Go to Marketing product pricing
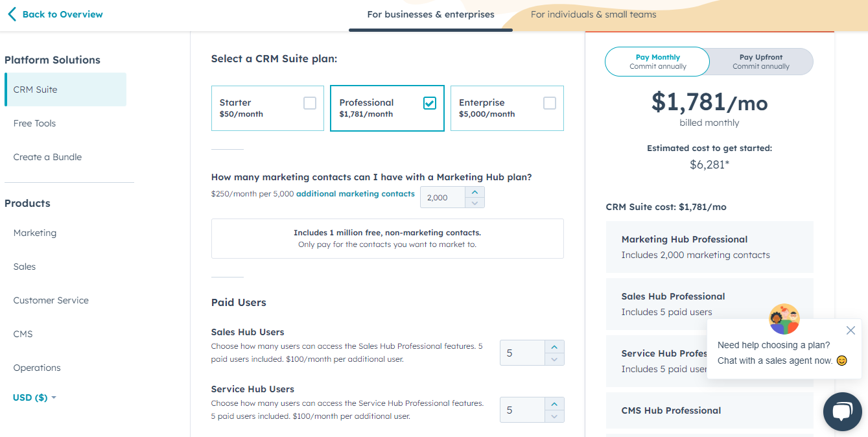Viewport: 868px width, 437px height. (35, 233)
